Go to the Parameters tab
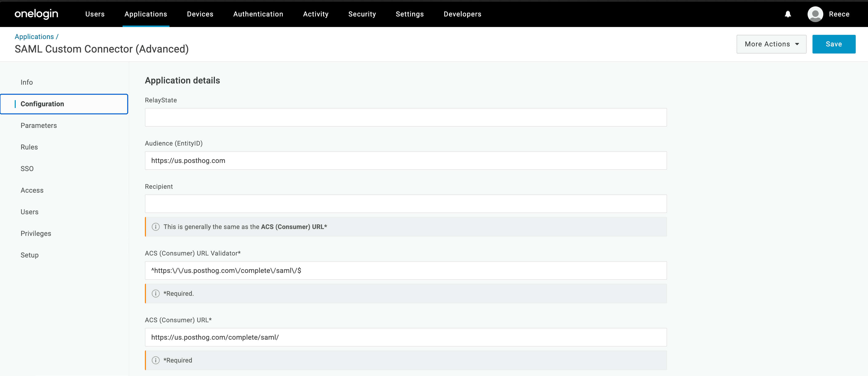This screenshot has width=868, height=376. pos(39,126)
